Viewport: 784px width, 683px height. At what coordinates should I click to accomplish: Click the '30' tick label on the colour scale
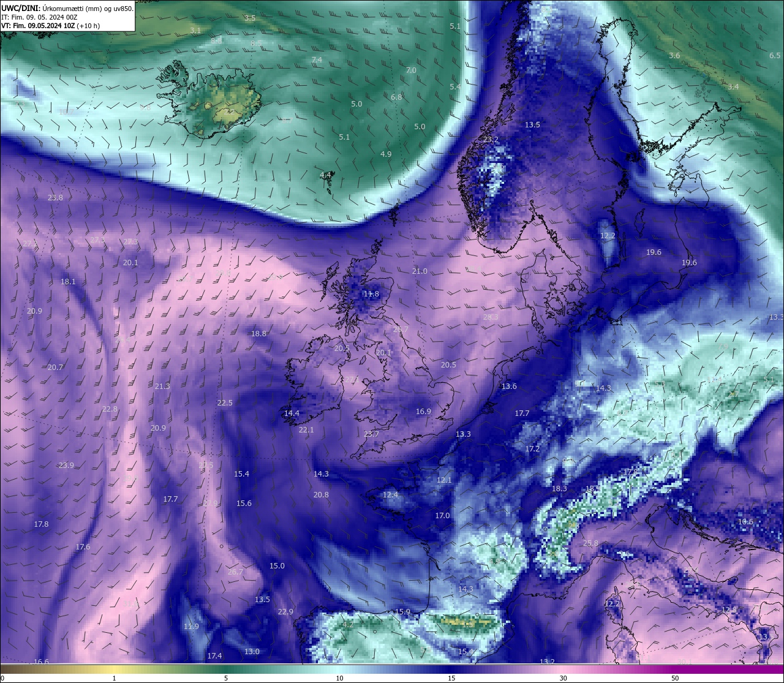[x=563, y=678]
